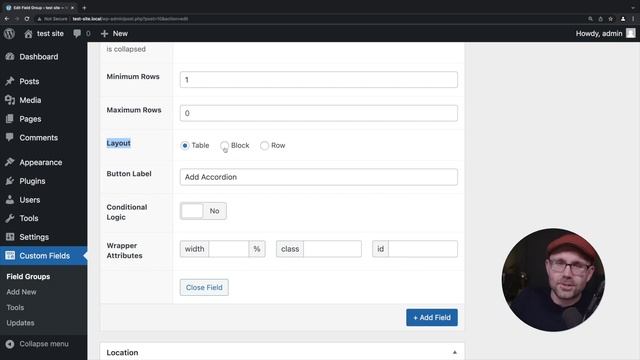
Task: Open the comments bubble icon in admin bar
Action: (x=77, y=33)
